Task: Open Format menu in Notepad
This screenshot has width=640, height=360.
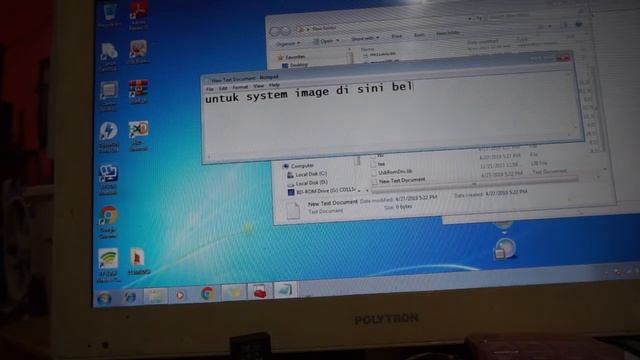Action: click(x=240, y=87)
